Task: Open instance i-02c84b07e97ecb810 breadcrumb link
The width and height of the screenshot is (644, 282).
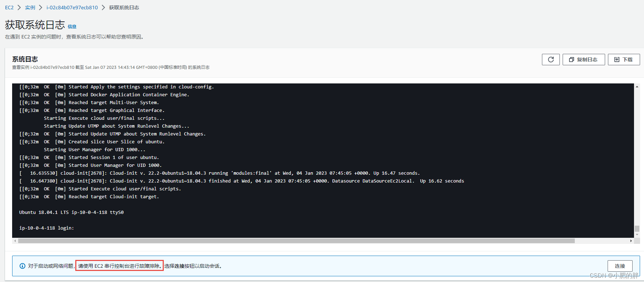Action: [72, 7]
